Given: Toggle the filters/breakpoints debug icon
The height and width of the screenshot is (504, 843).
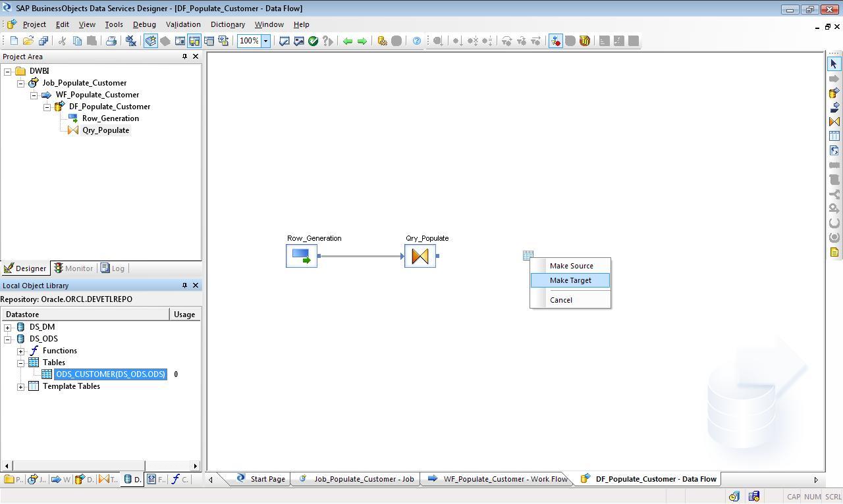Looking at the screenshot, I should (x=556, y=41).
